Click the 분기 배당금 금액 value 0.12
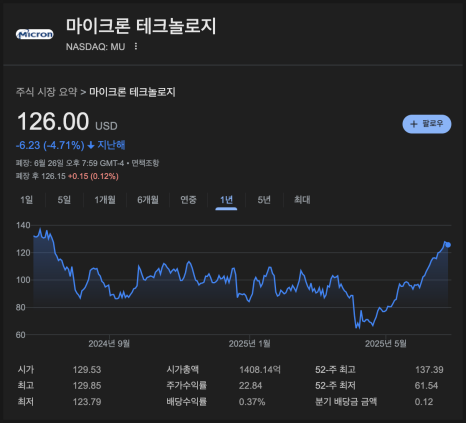The width and height of the screenshot is (466, 423). click(x=424, y=402)
